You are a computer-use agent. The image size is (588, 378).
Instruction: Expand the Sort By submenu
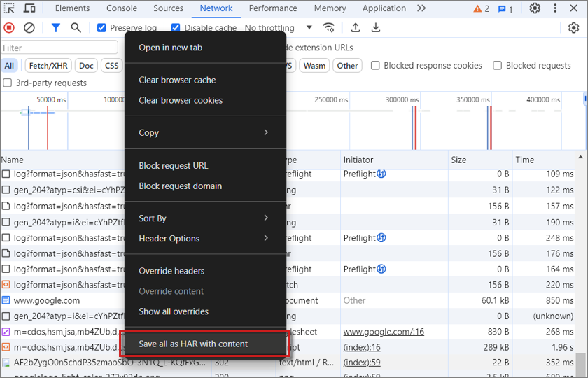pyautogui.click(x=204, y=218)
